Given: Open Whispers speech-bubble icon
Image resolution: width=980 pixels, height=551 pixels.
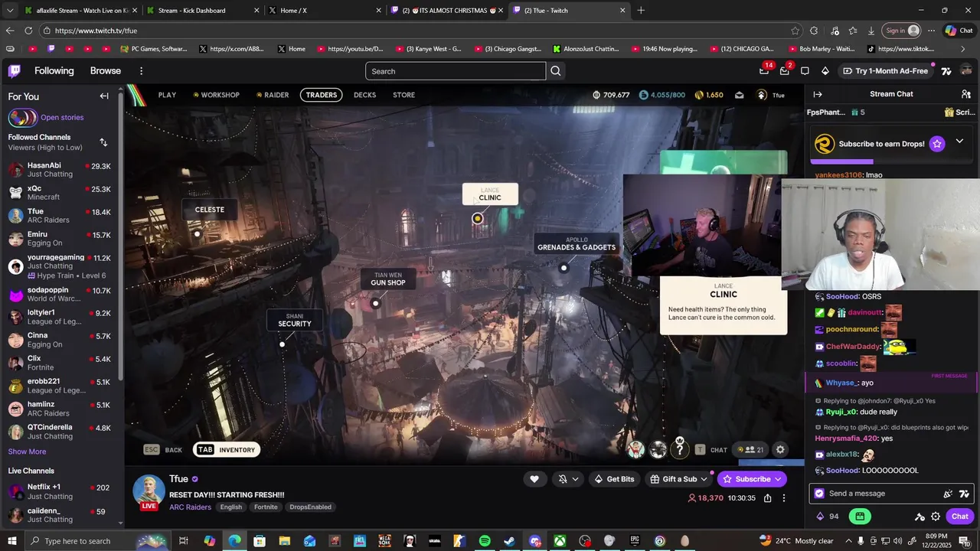Looking at the screenshot, I should pos(805,71).
